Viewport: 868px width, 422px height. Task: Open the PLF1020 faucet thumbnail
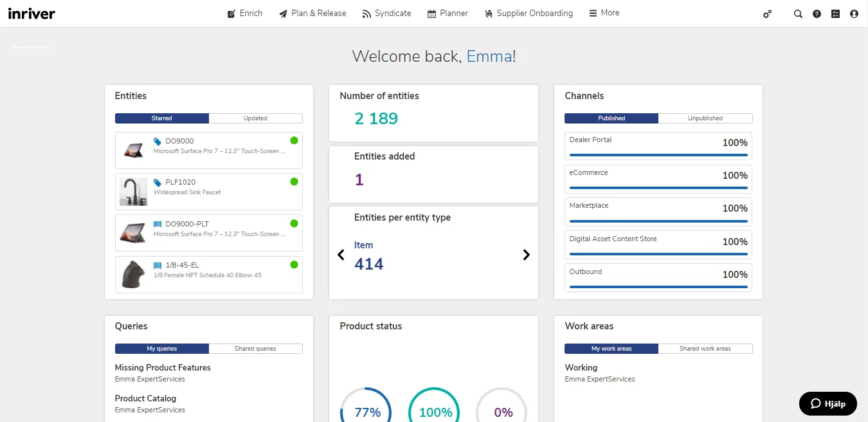click(x=133, y=192)
